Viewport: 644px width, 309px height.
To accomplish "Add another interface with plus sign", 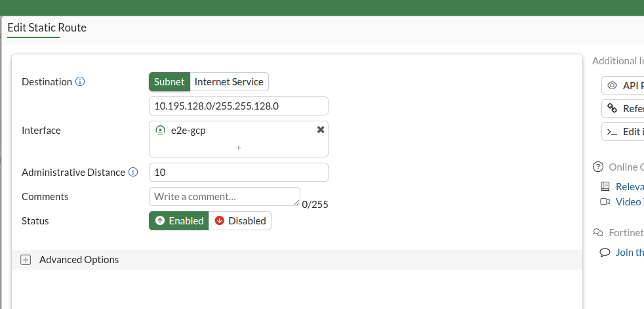I will pyautogui.click(x=239, y=148).
